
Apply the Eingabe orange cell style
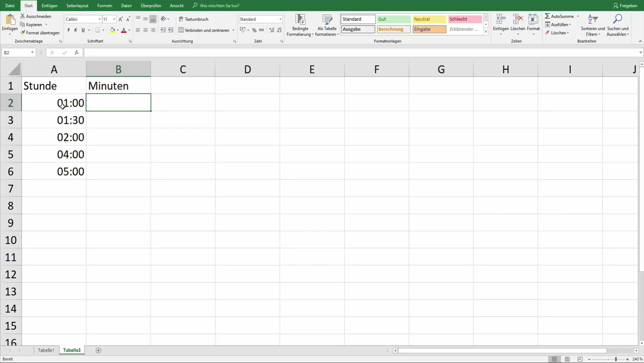pyautogui.click(x=429, y=29)
